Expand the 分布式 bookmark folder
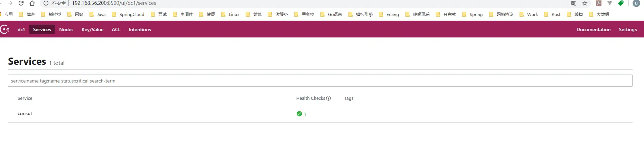This screenshot has height=147, width=644. (x=446, y=14)
